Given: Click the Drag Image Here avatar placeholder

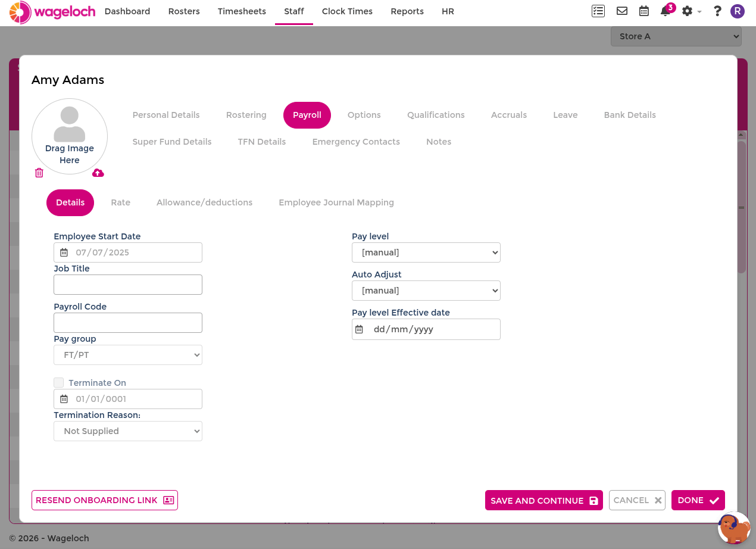Looking at the screenshot, I should click(70, 136).
